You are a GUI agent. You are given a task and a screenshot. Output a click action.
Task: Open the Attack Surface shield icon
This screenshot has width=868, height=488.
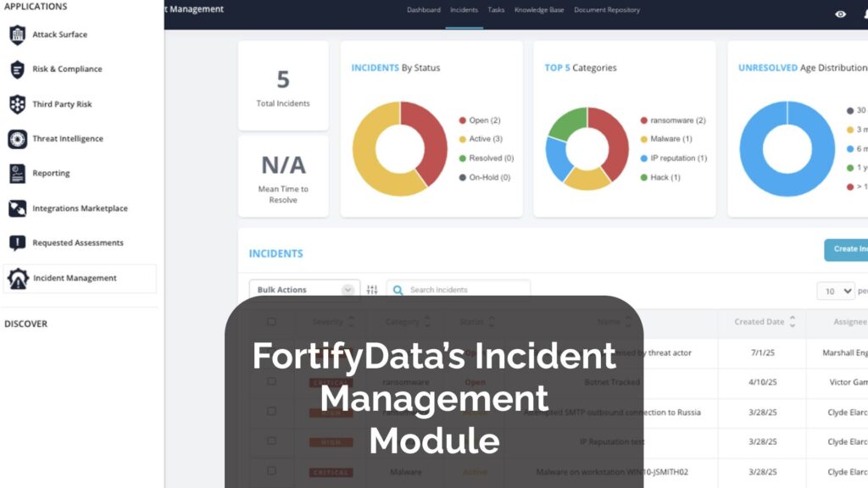(x=17, y=35)
